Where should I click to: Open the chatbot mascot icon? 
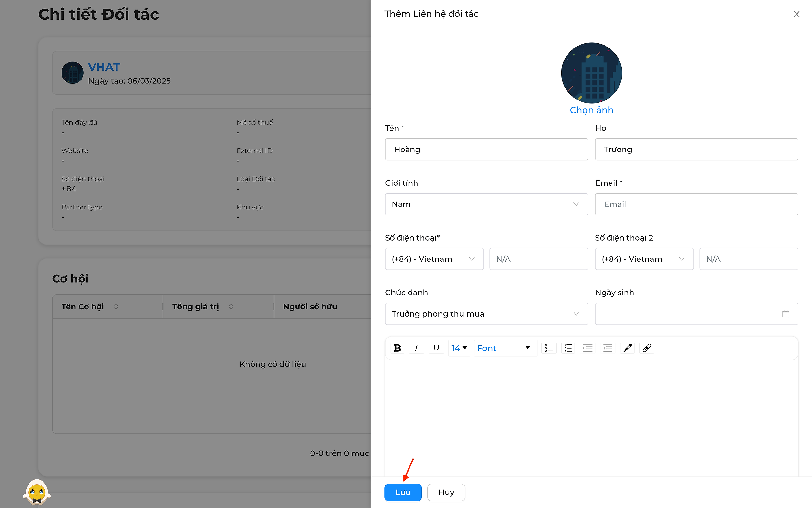pyautogui.click(x=37, y=492)
